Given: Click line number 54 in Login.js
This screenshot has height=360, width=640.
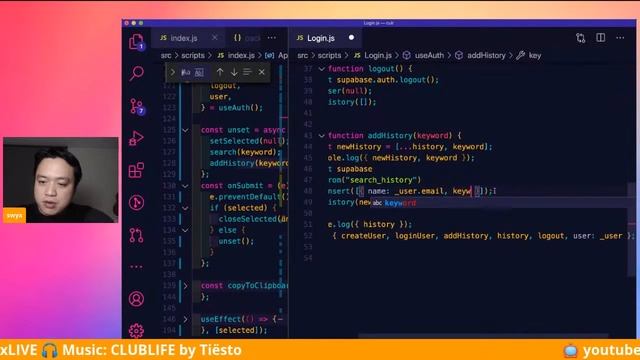Looking at the screenshot, I should coord(308,258).
